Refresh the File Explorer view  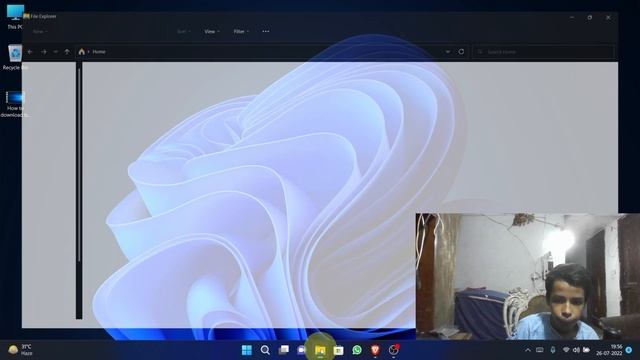(461, 52)
